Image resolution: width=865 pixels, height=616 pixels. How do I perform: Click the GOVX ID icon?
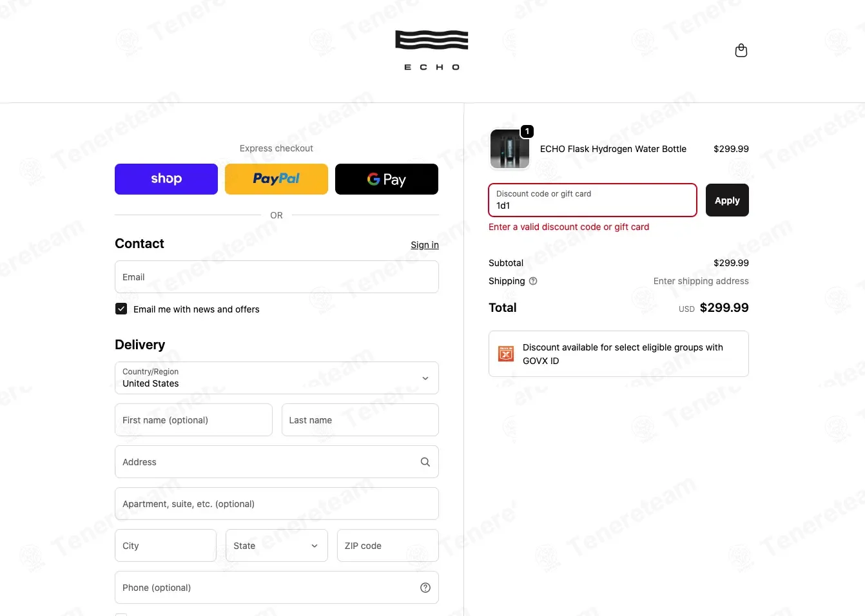point(506,354)
